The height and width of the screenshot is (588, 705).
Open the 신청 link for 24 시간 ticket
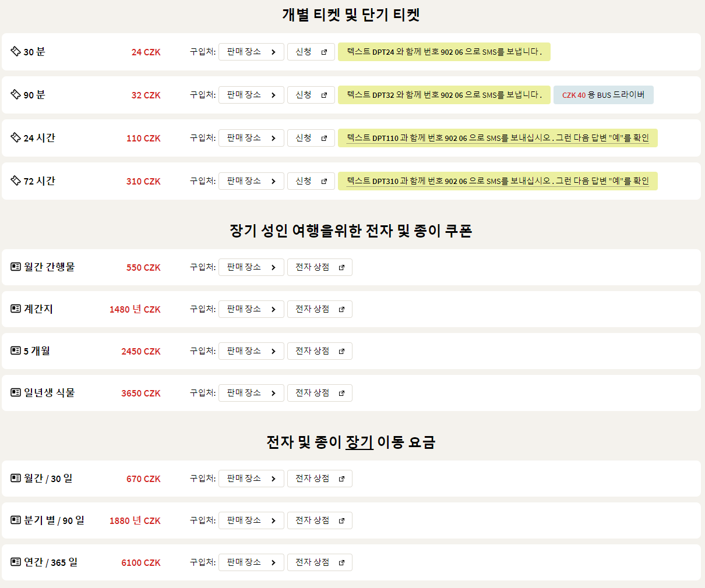coord(311,138)
